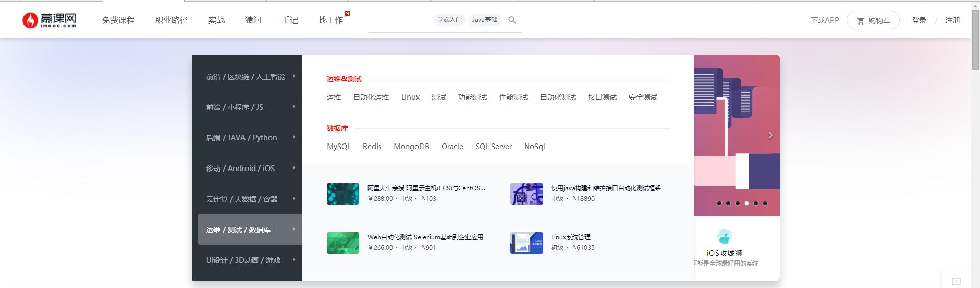Advance banner with right chevron arrow
Viewport: 980px width, 288px height.
(x=770, y=135)
